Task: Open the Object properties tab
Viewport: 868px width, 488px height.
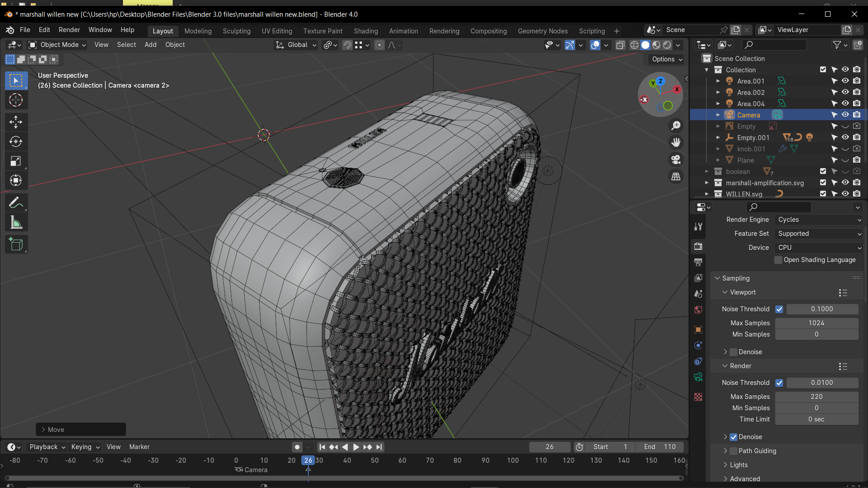Action: click(x=698, y=329)
